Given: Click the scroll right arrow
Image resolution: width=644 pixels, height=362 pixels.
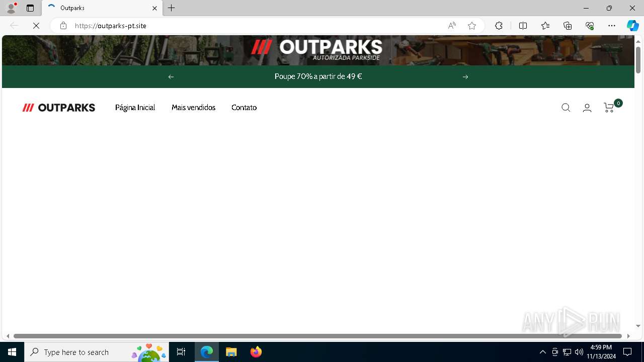Looking at the screenshot, I should pos(628,336).
